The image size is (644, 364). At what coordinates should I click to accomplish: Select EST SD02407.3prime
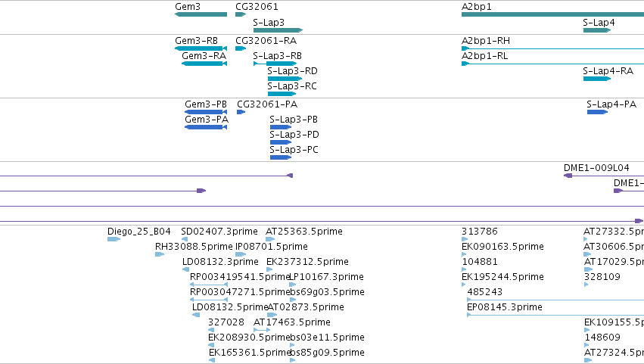click(185, 239)
